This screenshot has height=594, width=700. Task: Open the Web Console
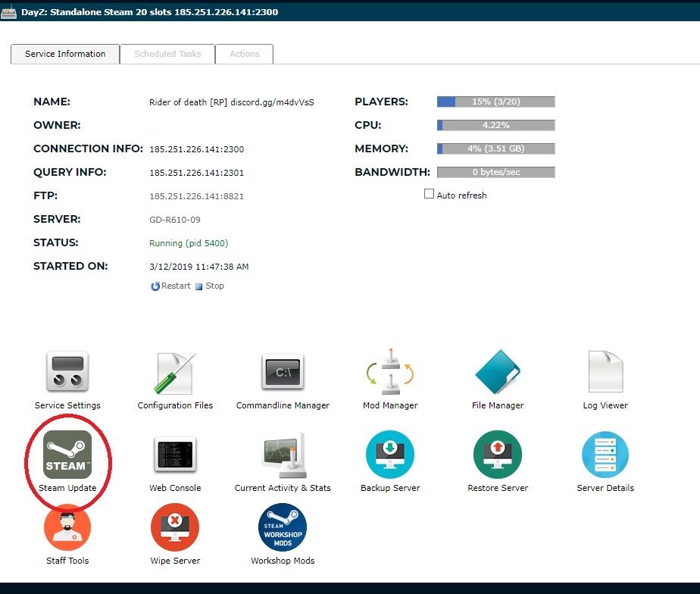175,455
